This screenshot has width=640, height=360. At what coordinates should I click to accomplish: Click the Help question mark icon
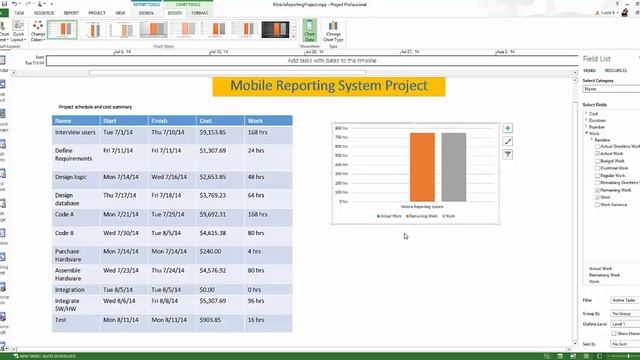(617, 4)
